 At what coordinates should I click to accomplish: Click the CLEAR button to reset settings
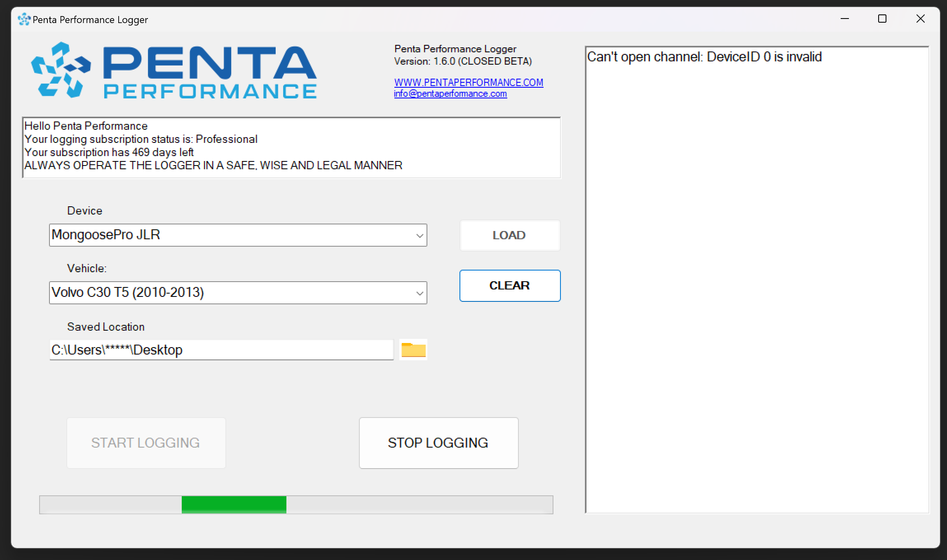tap(509, 285)
